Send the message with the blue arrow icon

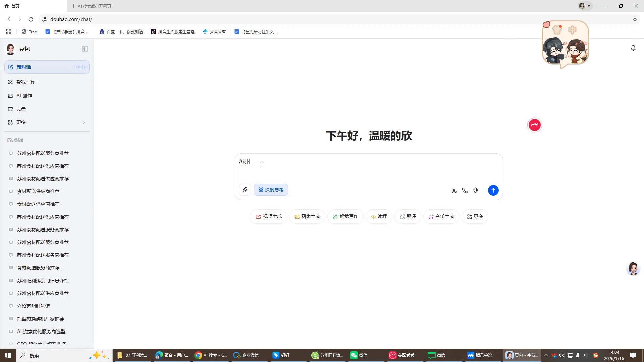coord(493,190)
